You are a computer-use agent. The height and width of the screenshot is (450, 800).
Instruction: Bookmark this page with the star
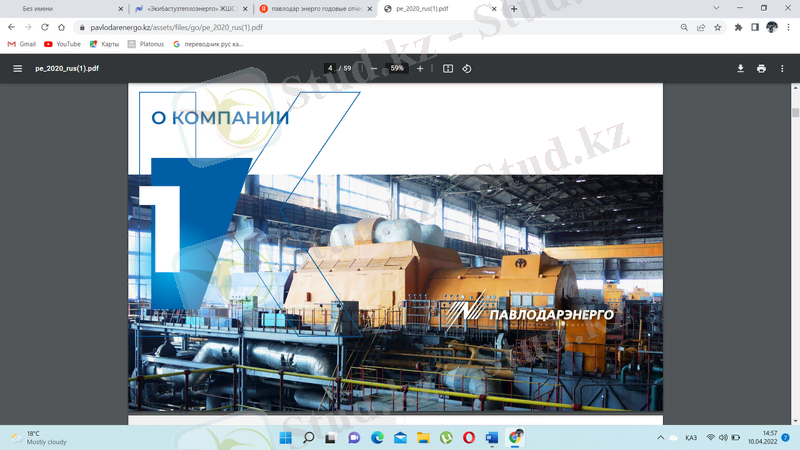(x=718, y=27)
